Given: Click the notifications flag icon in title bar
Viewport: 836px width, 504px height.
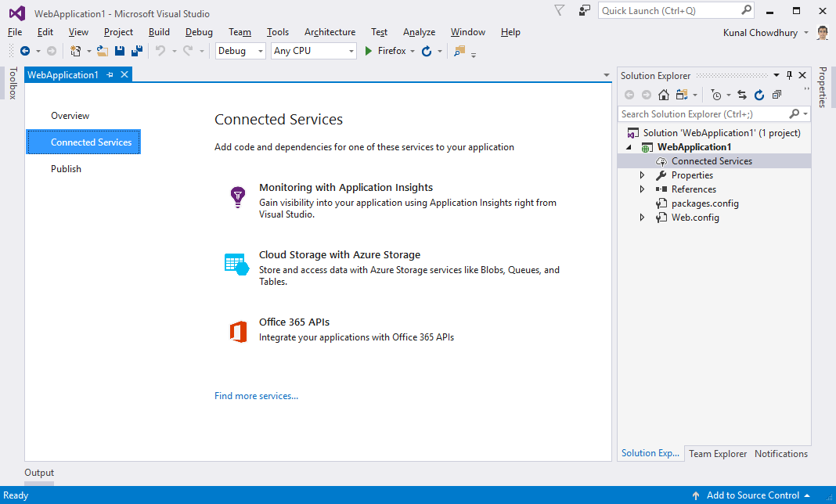Looking at the screenshot, I should click(x=559, y=10).
